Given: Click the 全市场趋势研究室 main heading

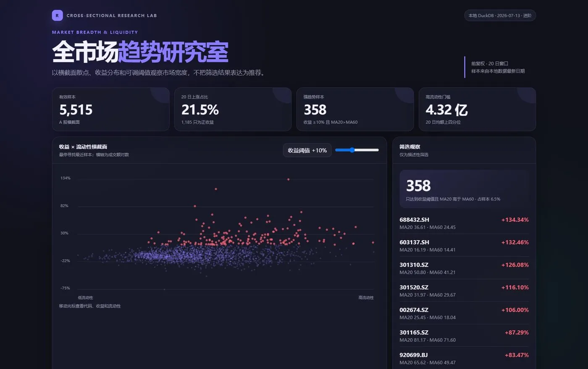Looking at the screenshot, I should 140,52.
